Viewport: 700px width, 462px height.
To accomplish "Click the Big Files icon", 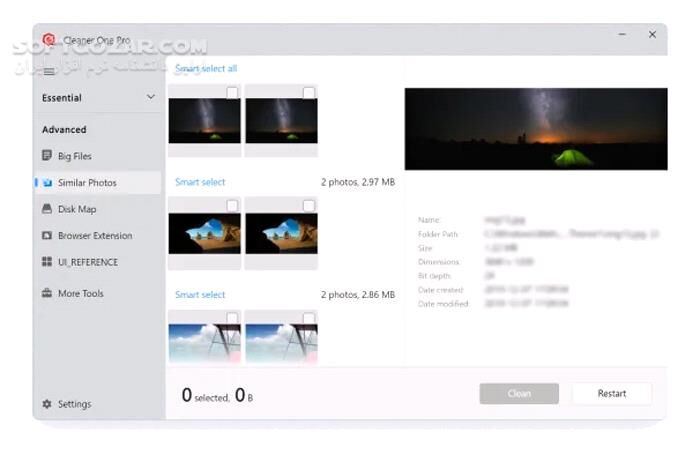I will [47, 156].
